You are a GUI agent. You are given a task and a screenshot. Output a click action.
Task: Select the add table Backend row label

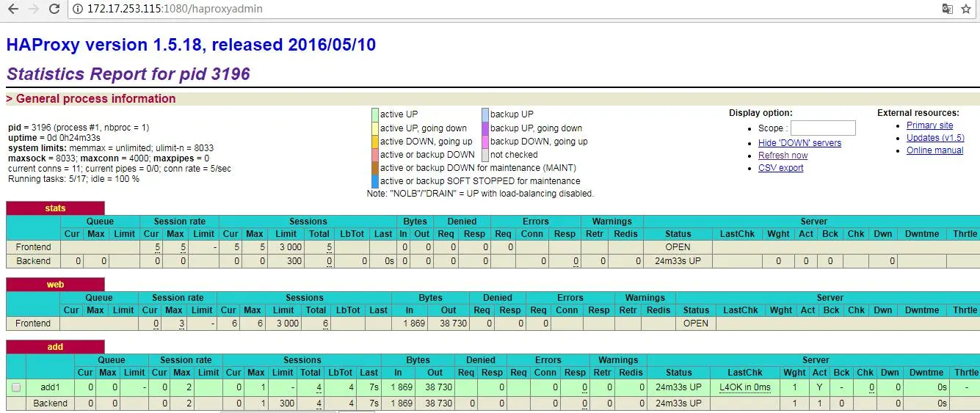tap(51, 403)
